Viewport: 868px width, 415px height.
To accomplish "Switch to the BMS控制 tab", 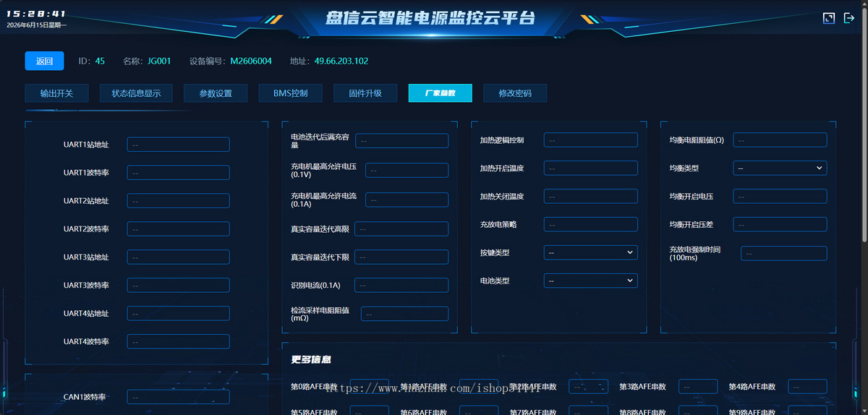I will click(291, 93).
